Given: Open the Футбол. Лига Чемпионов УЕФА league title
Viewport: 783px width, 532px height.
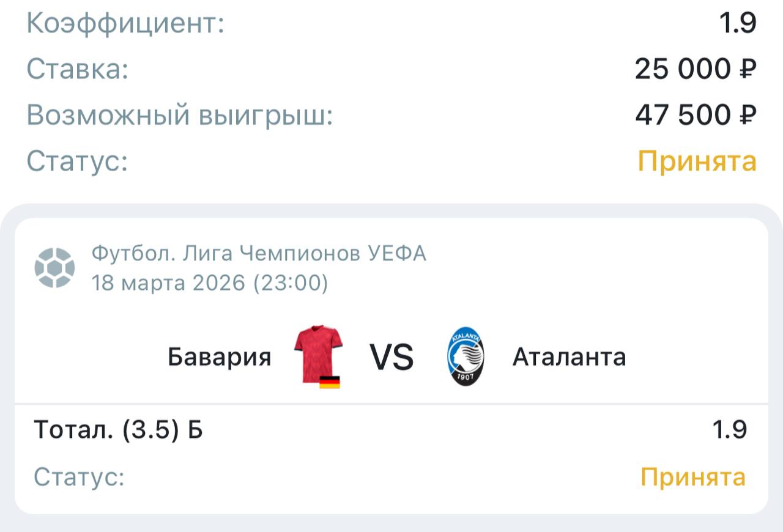Looking at the screenshot, I should pos(258,253).
